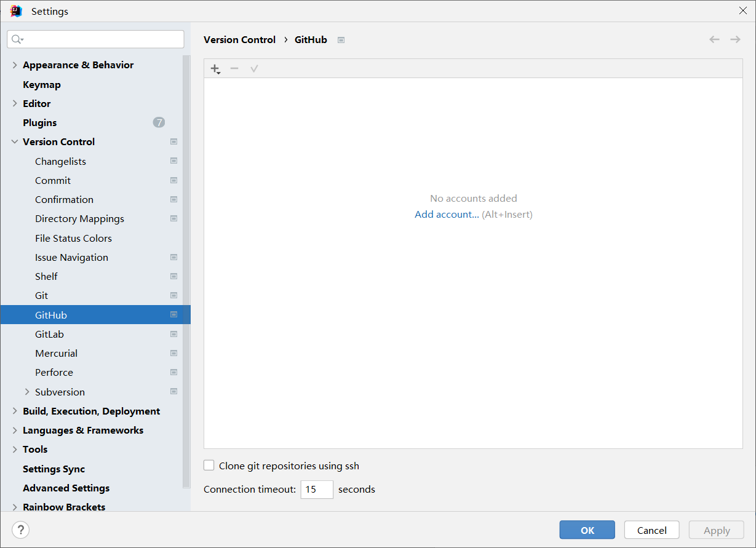756x548 pixels.
Task: Click the project icon next to Issue Navigation
Action: coord(173,257)
